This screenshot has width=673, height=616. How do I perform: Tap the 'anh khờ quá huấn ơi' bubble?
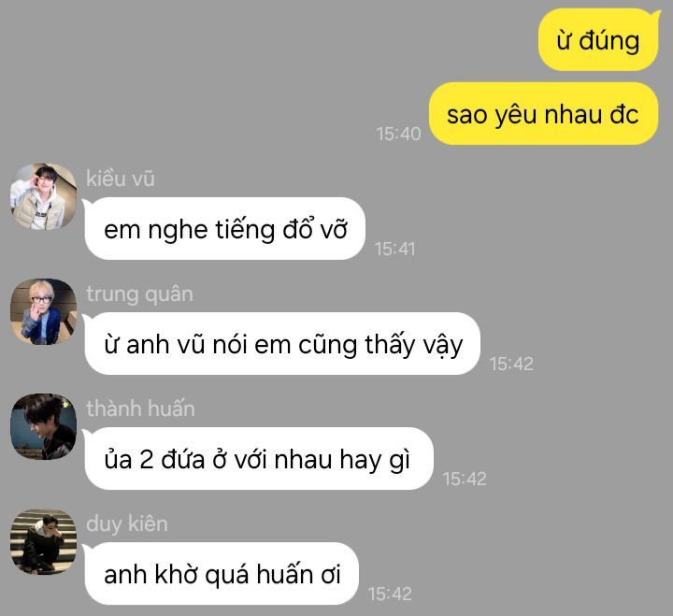coord(222,574)
